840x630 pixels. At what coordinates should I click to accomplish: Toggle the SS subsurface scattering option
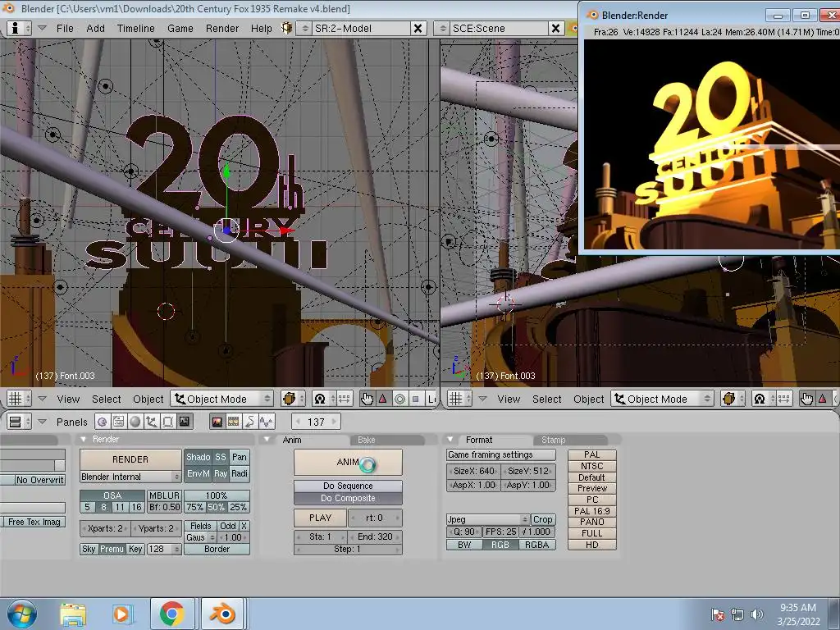221,457
